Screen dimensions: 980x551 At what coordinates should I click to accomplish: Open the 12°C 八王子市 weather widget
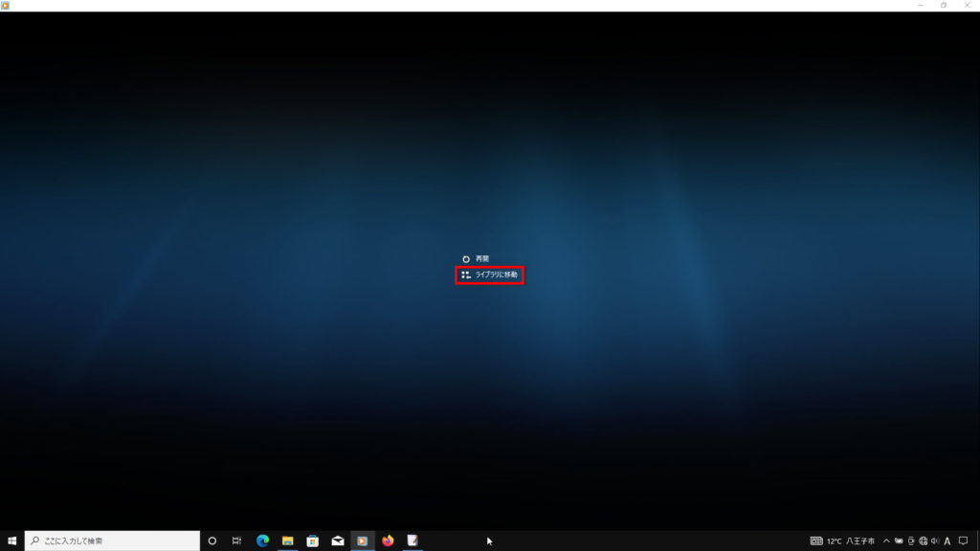(843, 540)
